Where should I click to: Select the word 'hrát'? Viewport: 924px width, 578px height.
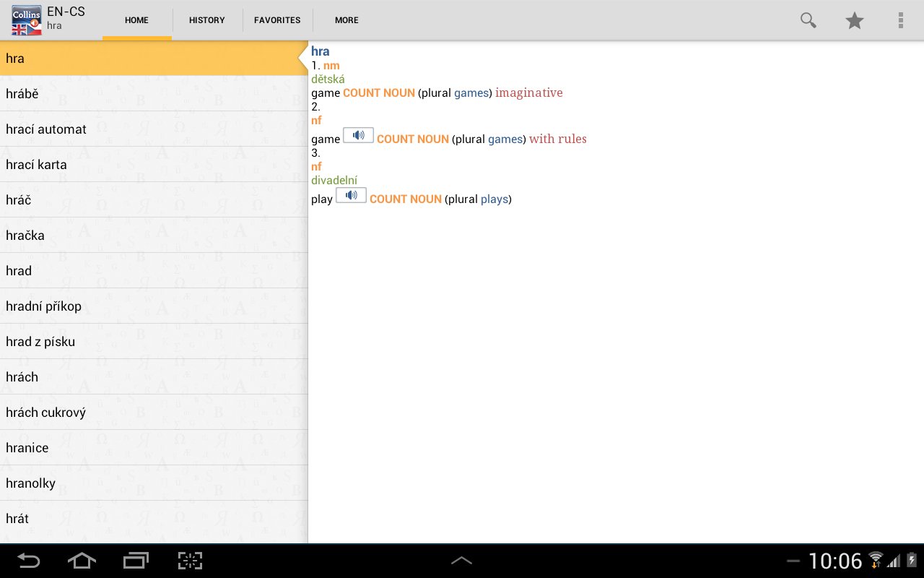click(x=154, y=519)
